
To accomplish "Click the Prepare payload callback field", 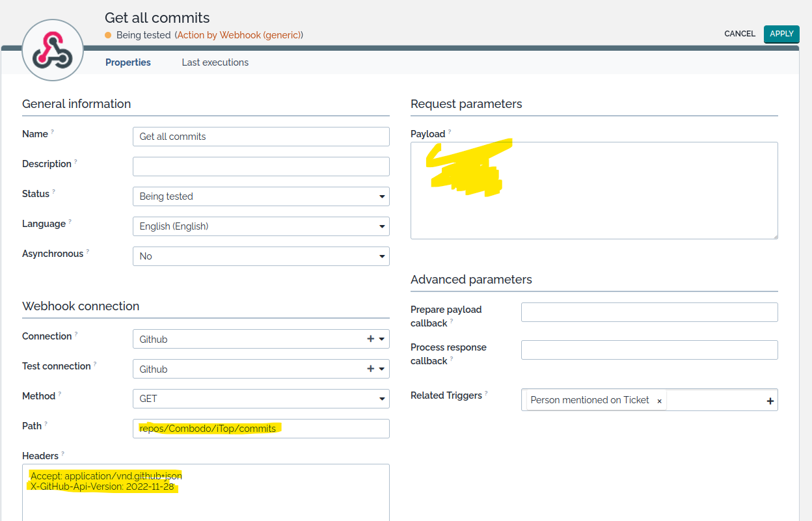I will pyautogui.click(x=649, y=312).
